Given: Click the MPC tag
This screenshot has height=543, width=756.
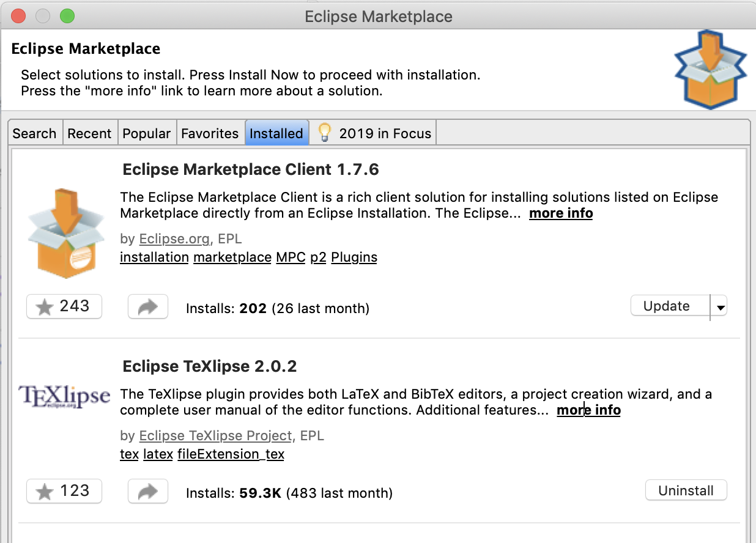Looking at the screenshot, I should pos(291,257).
